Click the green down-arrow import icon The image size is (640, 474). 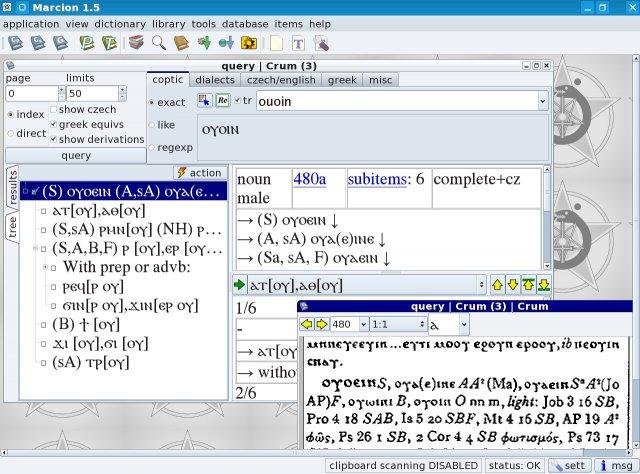coord(204,42)
